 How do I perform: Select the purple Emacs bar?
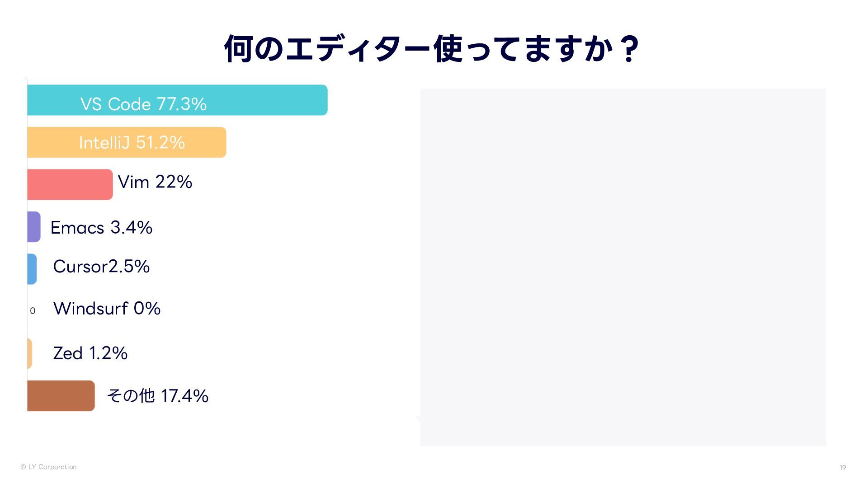(34, 227)
